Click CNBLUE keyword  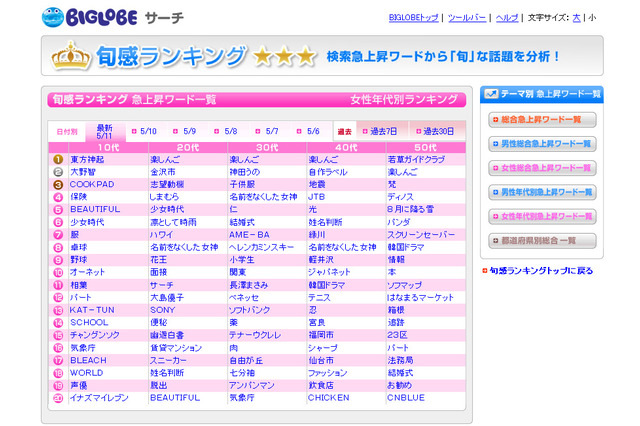tap(406, 398)
